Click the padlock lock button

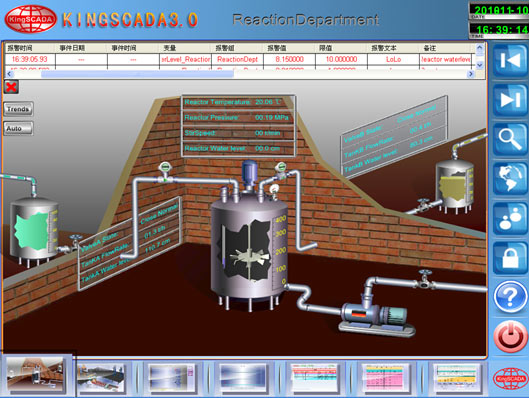pyautogui.click(x=510, y=258)
